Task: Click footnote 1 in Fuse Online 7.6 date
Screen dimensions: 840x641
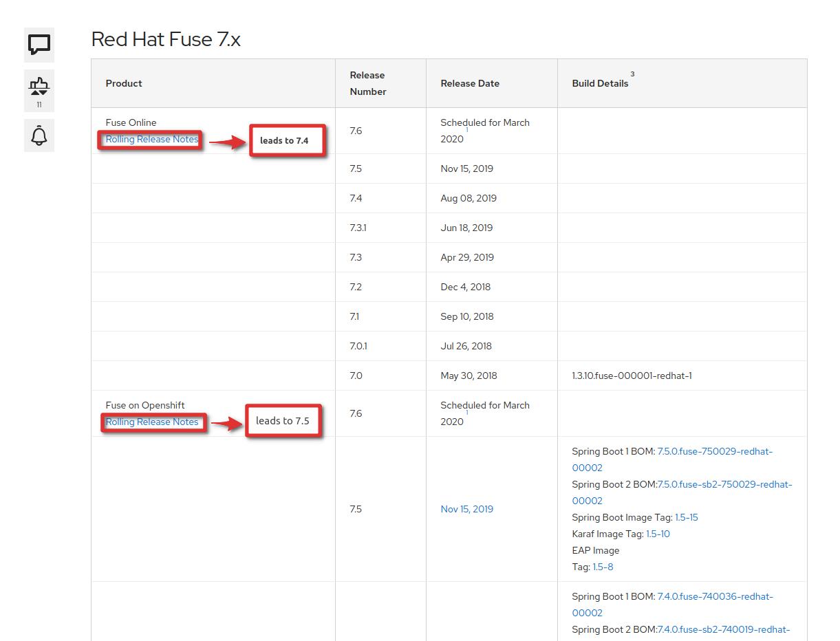Action: [466, 130]
